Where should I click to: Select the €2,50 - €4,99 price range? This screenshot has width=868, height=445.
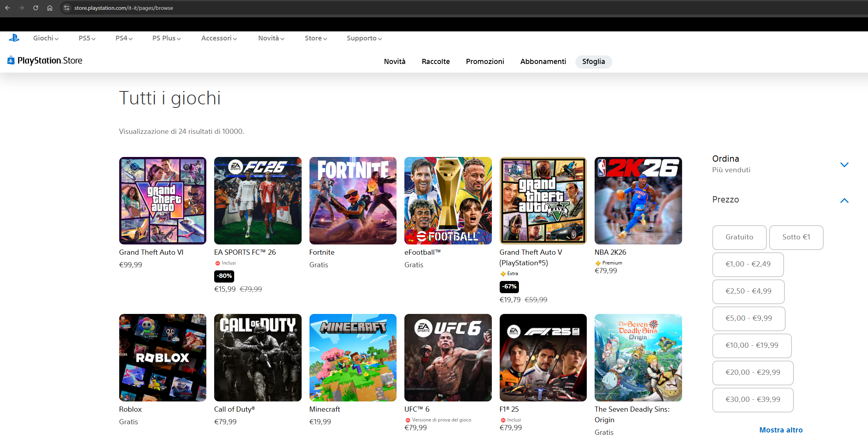748,291
